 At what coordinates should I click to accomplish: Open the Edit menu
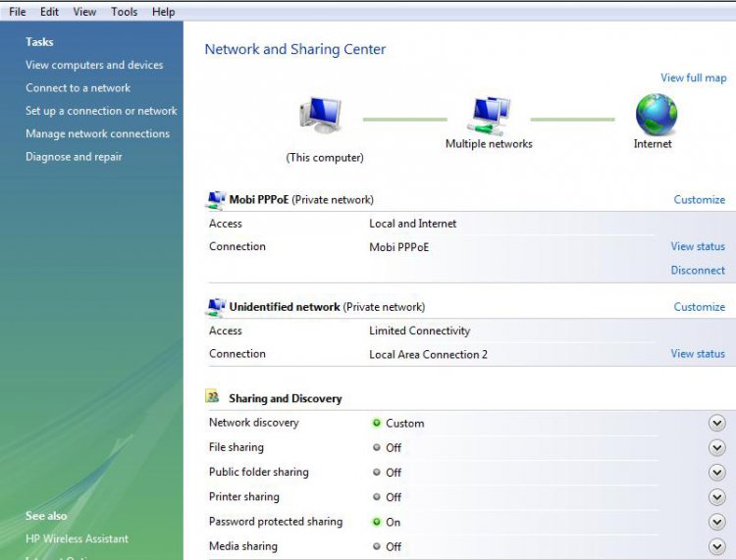point(49,12)
